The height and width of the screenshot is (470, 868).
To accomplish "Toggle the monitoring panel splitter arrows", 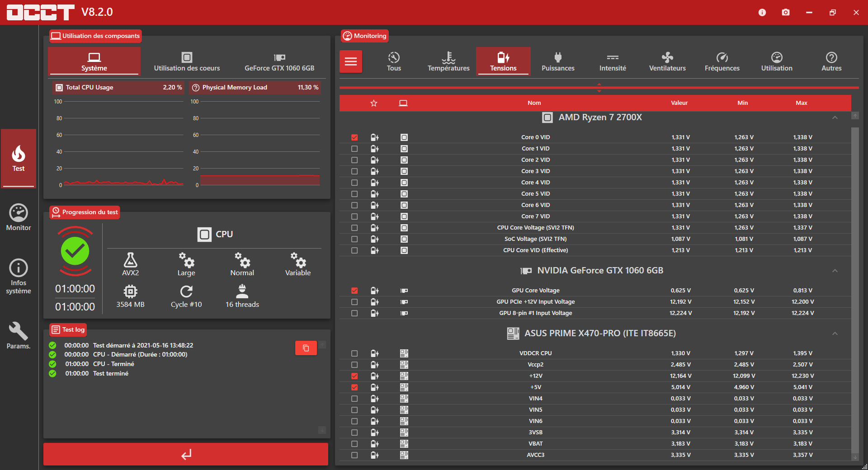I will (599, 88).
